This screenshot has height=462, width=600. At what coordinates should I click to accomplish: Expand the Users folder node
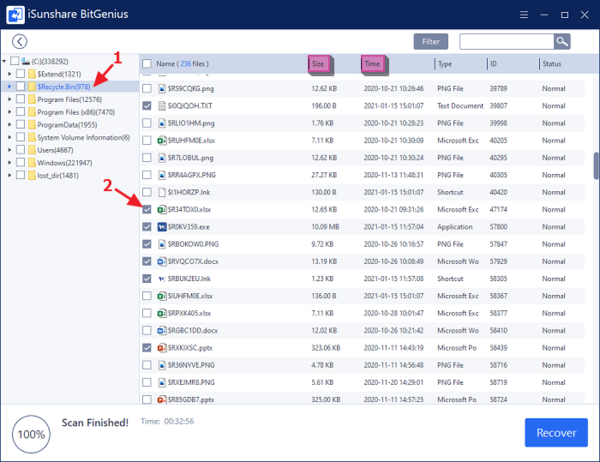point(10,150)
